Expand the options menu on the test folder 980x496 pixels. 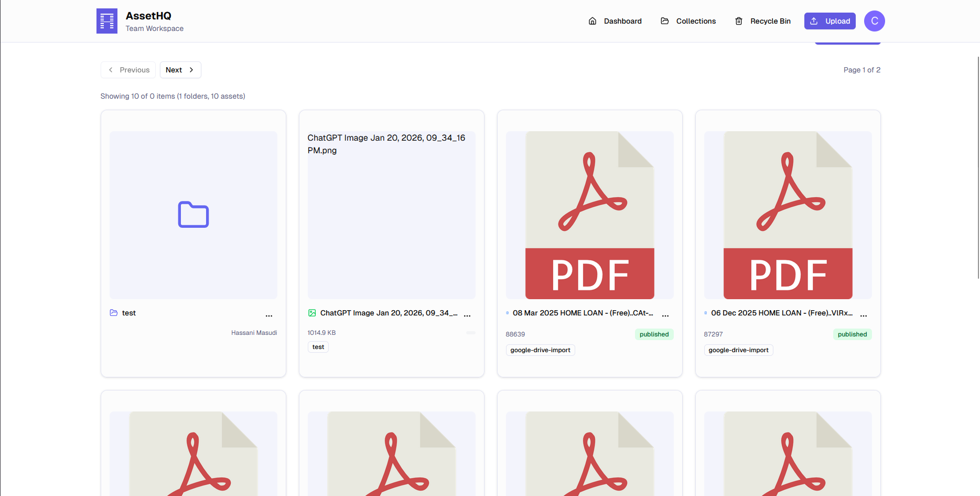click(269, 315)
